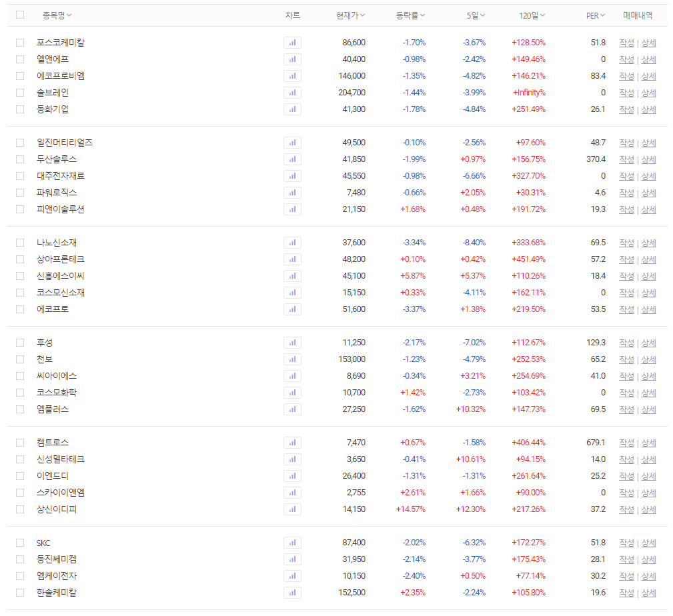Image resolution: width=673 pixels, height=616 pixels.
Task: Open chart icon for 한솔케미칼
Action: (292, 593)
